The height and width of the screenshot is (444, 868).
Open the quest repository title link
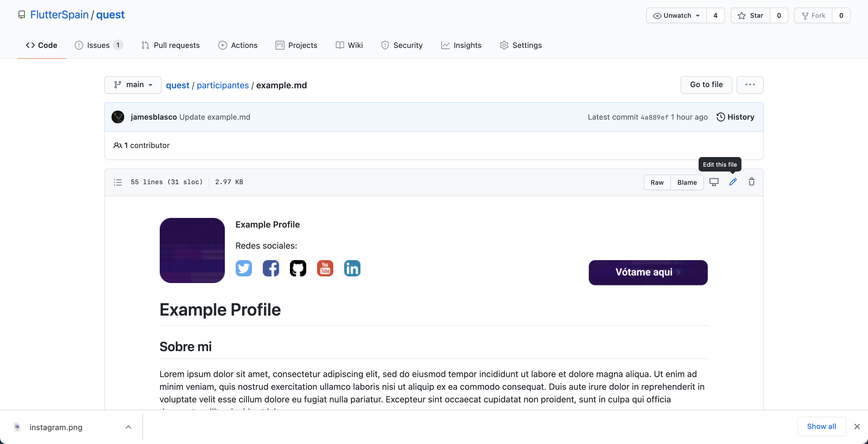110,15
